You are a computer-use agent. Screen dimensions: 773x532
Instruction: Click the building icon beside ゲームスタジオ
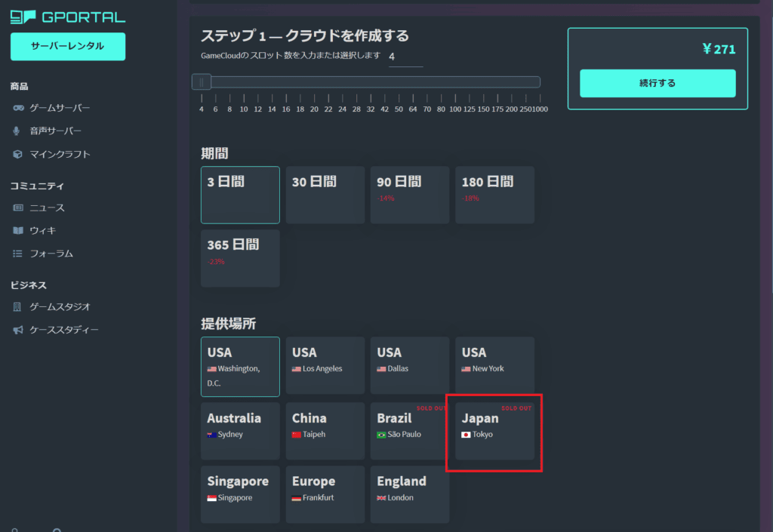(17, 307)
